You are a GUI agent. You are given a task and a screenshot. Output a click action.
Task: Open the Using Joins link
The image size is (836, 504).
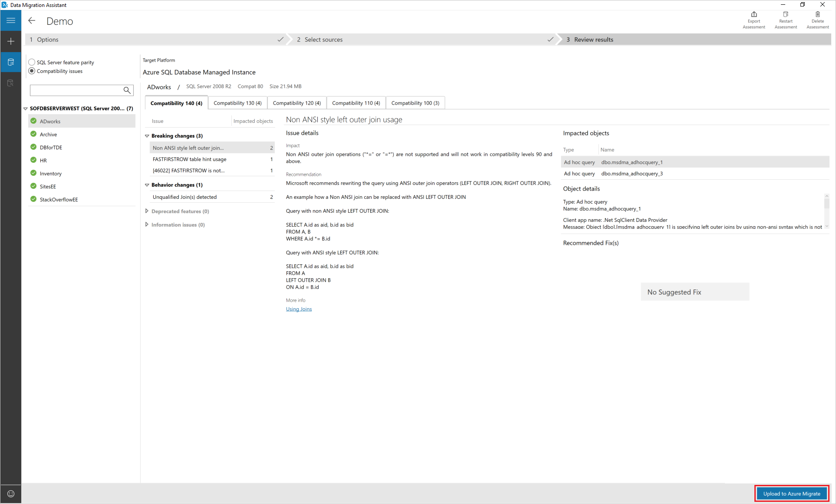tap(299, 309)
